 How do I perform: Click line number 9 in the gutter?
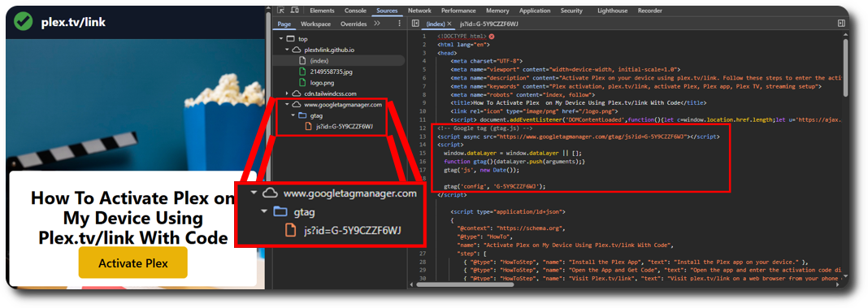424,102
